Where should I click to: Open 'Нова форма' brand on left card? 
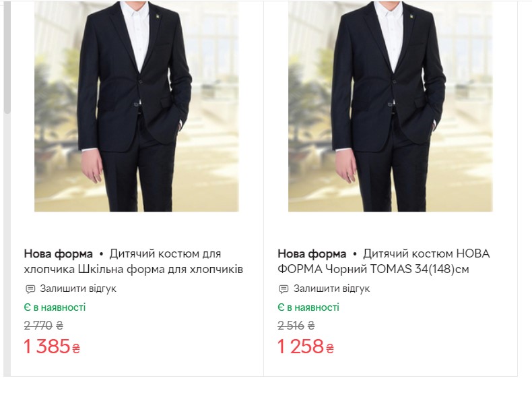pos(59,254)
